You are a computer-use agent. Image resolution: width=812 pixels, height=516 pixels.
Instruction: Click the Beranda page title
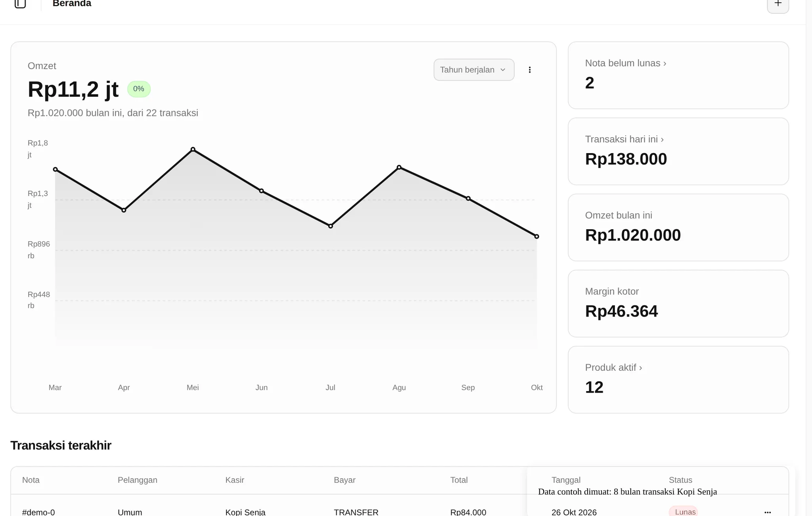72,4
